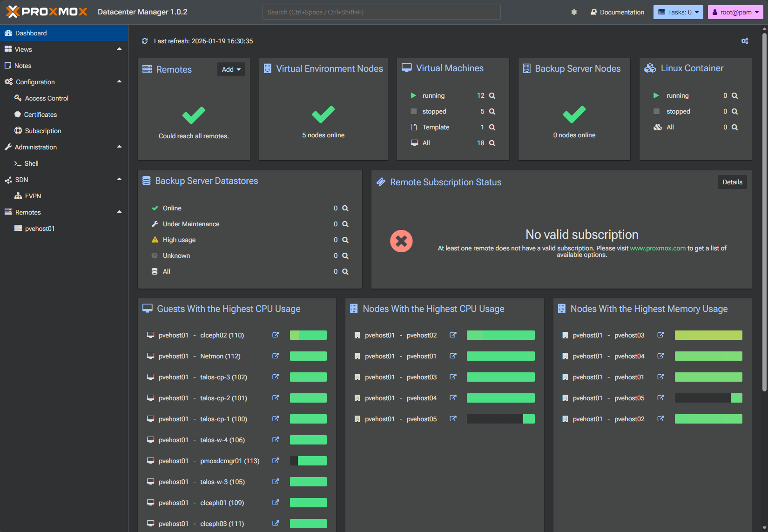Focus the search input field
Image resolution: width=768 pixels, height=532 pixels.
[x=382, y=12]
